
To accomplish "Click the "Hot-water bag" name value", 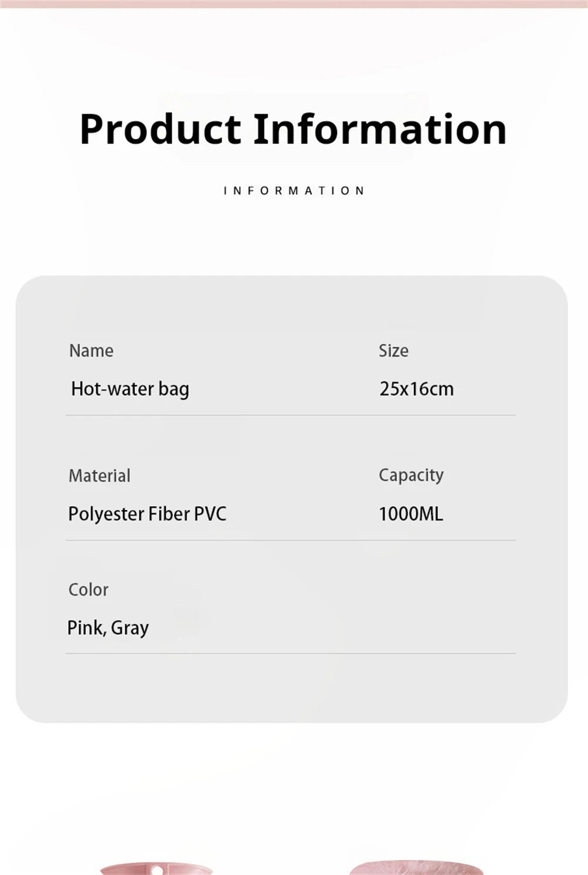I will (x=130, y=389).
